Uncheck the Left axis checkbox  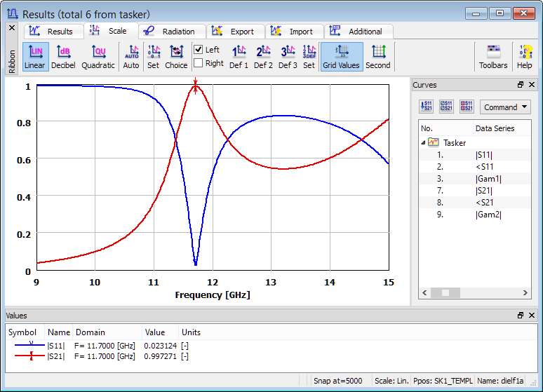click(x=199, y=50)
